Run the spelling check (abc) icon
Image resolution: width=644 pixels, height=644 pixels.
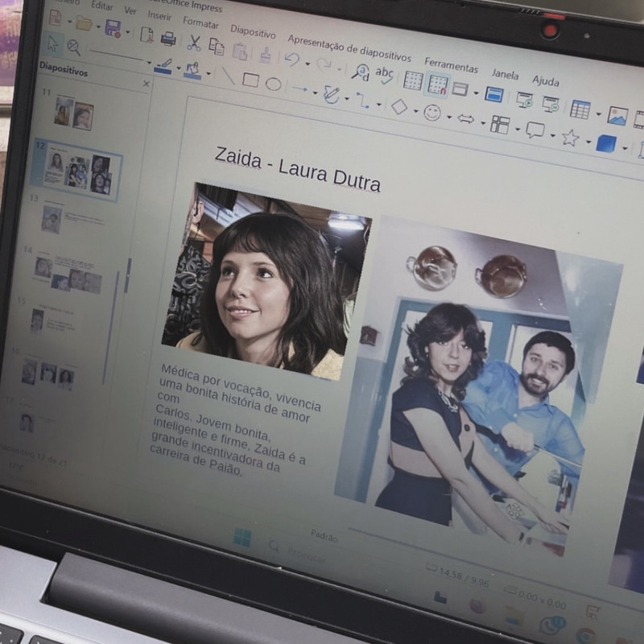point(385,75)
